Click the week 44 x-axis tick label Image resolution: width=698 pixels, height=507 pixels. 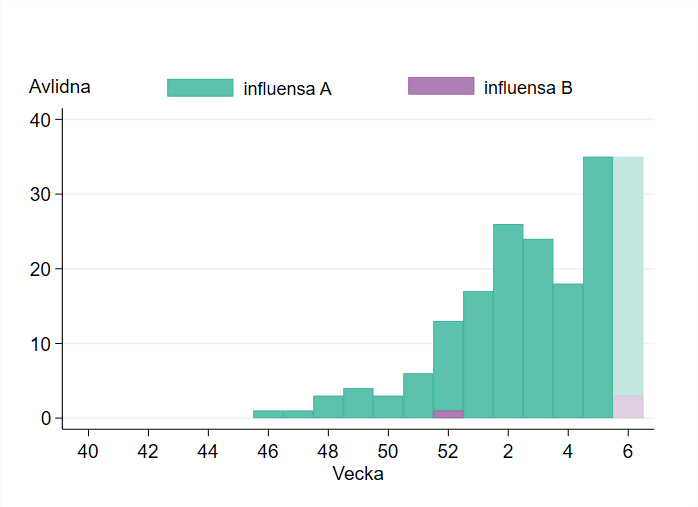click(x=208, y=449)
